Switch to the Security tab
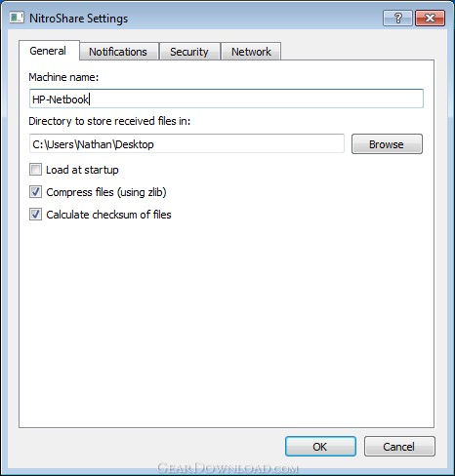The height and width of the screenshot is (476, 455). pyautogui.click(x=189, y=52)
